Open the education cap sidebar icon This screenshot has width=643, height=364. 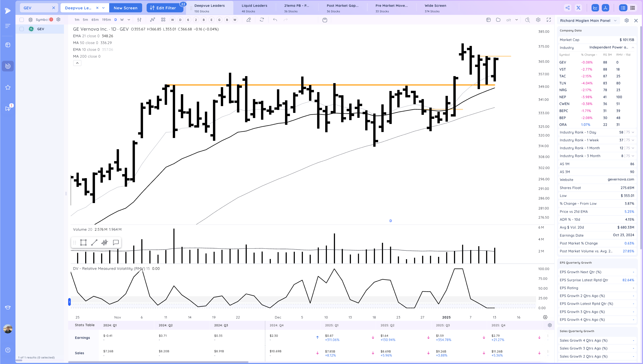point(8,308)
